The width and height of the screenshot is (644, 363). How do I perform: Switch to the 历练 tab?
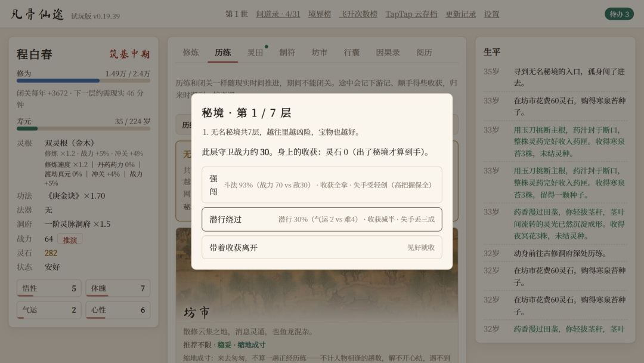(222, 53)
